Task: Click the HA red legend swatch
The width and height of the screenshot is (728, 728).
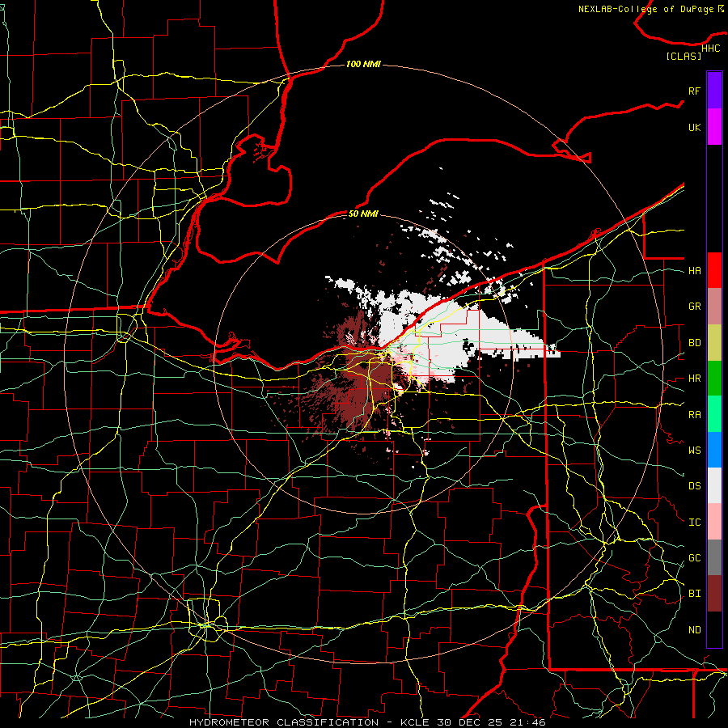Action: pyautogui.click(x=714, y=270)
